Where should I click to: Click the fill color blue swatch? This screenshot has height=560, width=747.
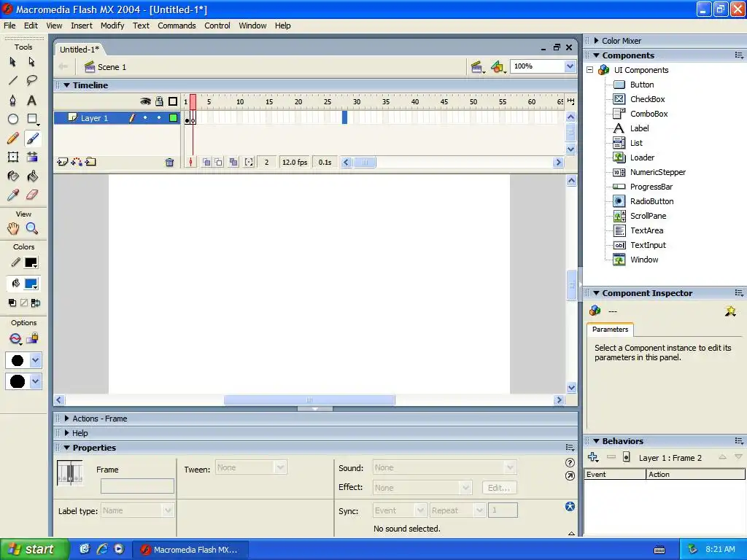(31, 284)
